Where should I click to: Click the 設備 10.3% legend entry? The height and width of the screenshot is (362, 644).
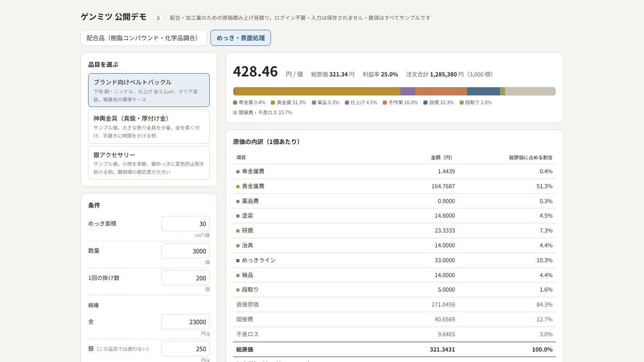[439, 103]
